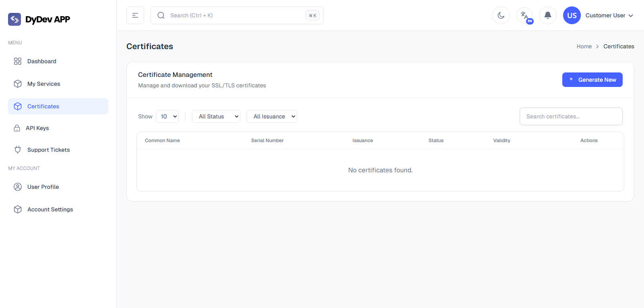Open My Services in sidebar

(x=43, y=84)
